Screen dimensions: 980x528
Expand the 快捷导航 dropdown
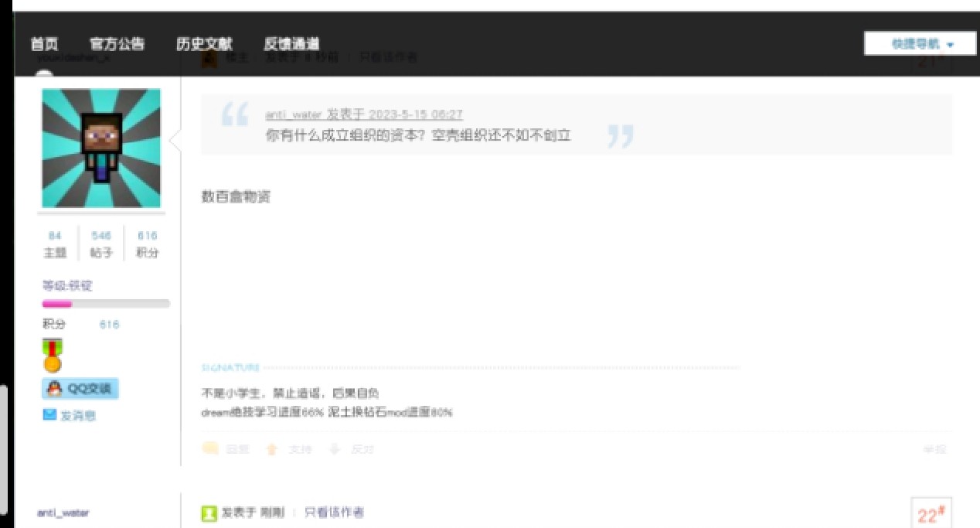click(920, 44)
